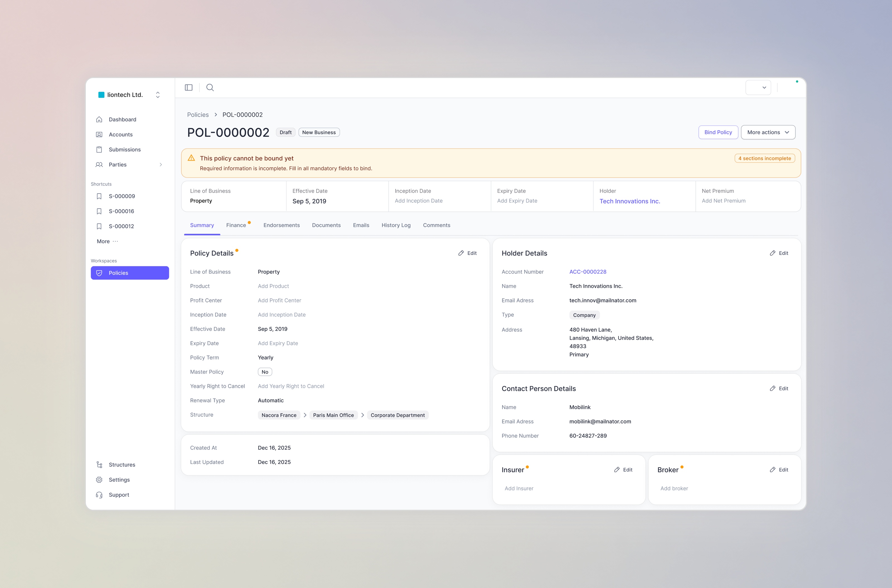Toggle the sidebar panel icon
Viewport: 892px width, 588px height.
[x=189, y=88]
